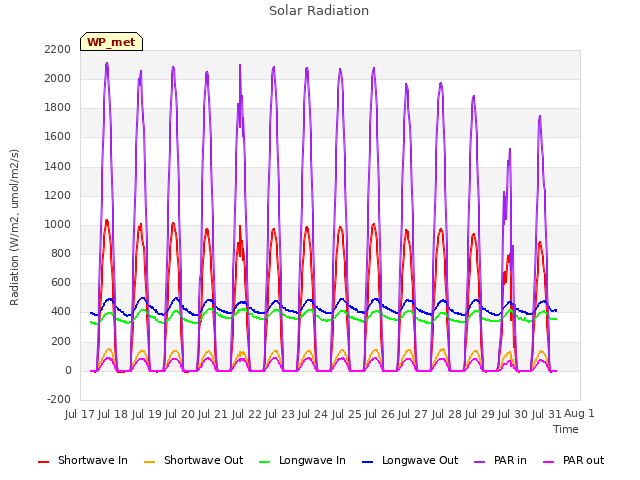Screen dimensions: 640x480
Task: Click the magenta PAR out legend swatch
Action: click(549, 462)
